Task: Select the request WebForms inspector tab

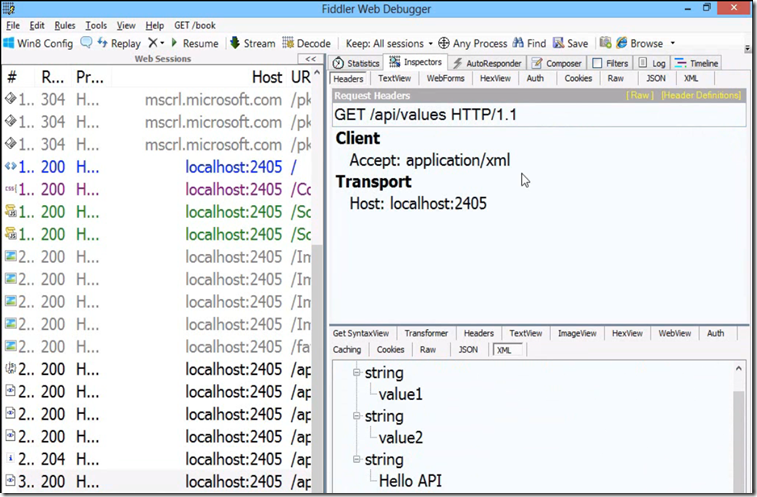Action: point(445,78)
